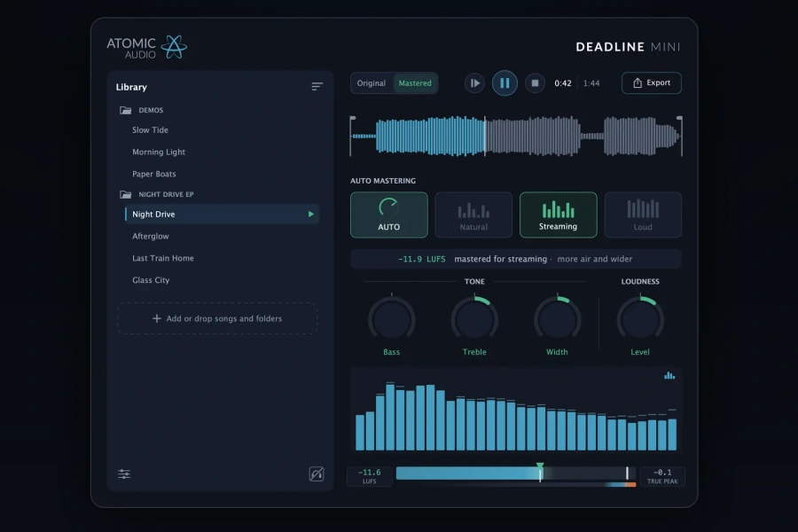The width and height of the screenshot is (798, 532).
Task: Click the AUTO MASTERING label
Action: 383,181
